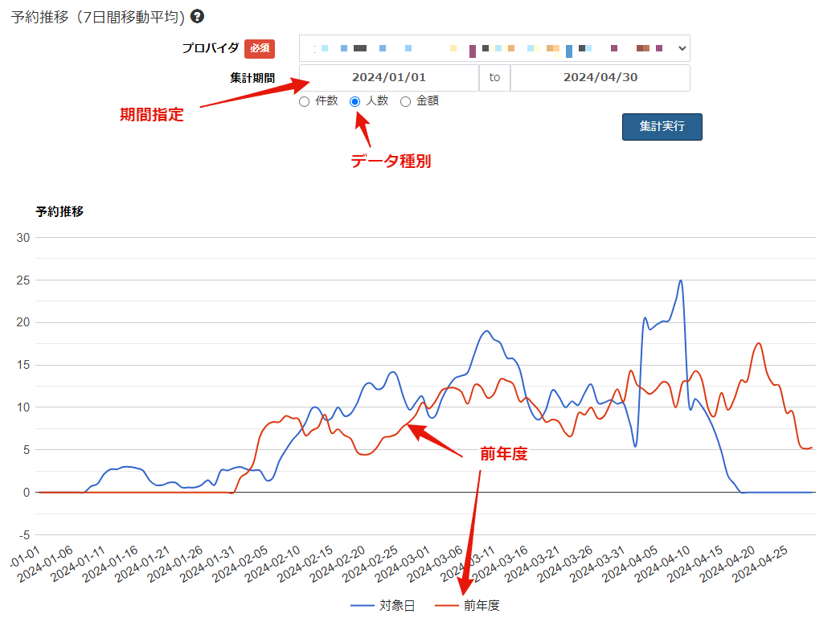Edit the start date 2024/01/01 field
840x618 pixels.
[389, 78]
